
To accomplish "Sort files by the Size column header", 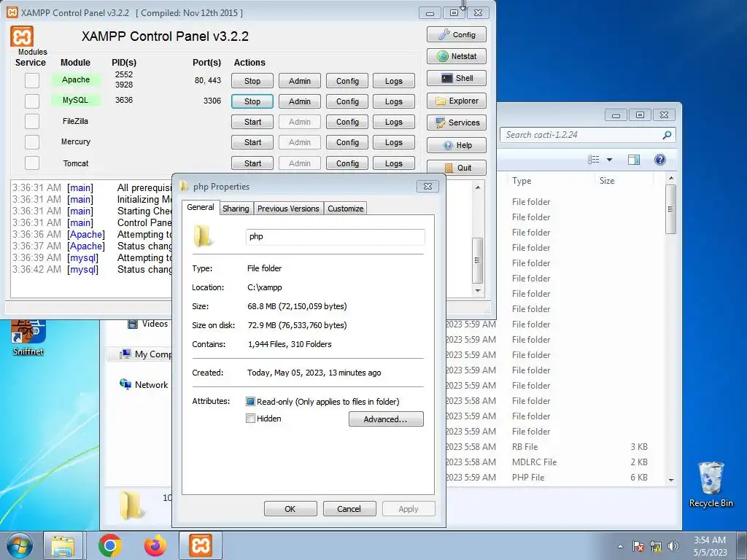I will point(607,181).
